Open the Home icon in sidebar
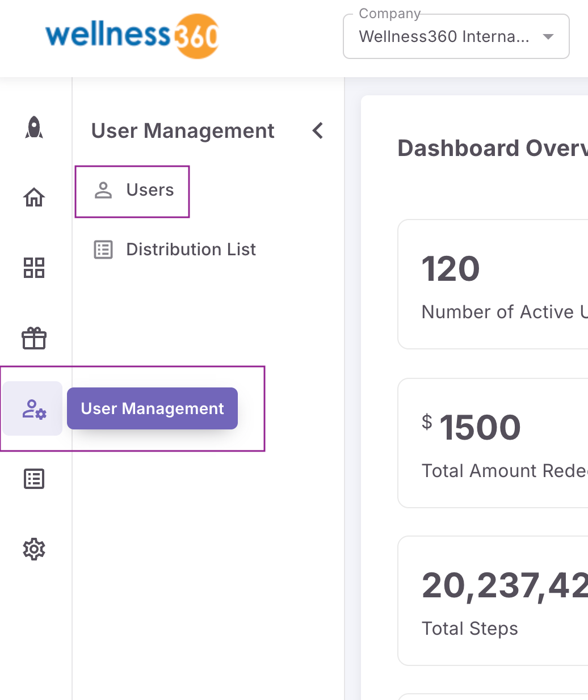 point(34,197)
